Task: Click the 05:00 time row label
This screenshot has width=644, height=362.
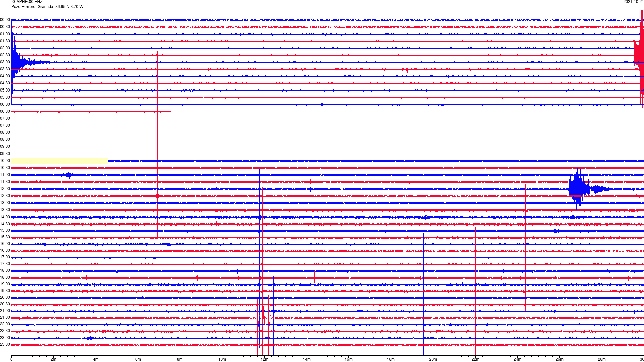Action: [x=5, y=90]
